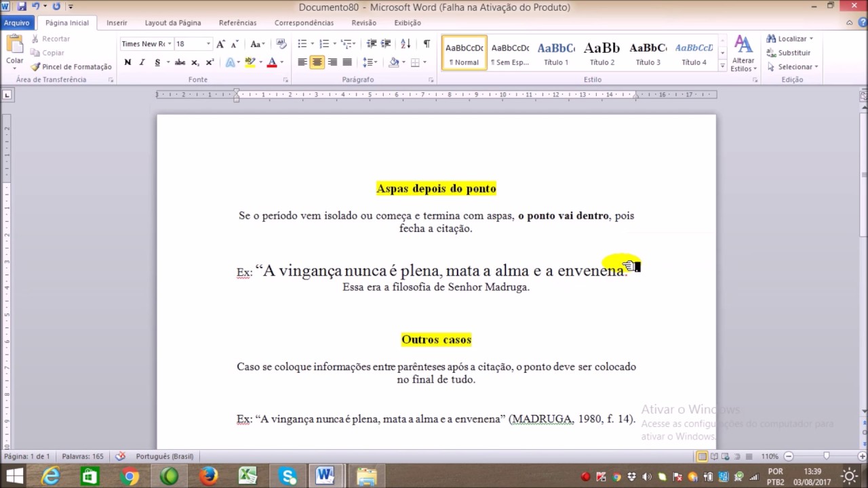Align text to the right

tap(332, 62)
